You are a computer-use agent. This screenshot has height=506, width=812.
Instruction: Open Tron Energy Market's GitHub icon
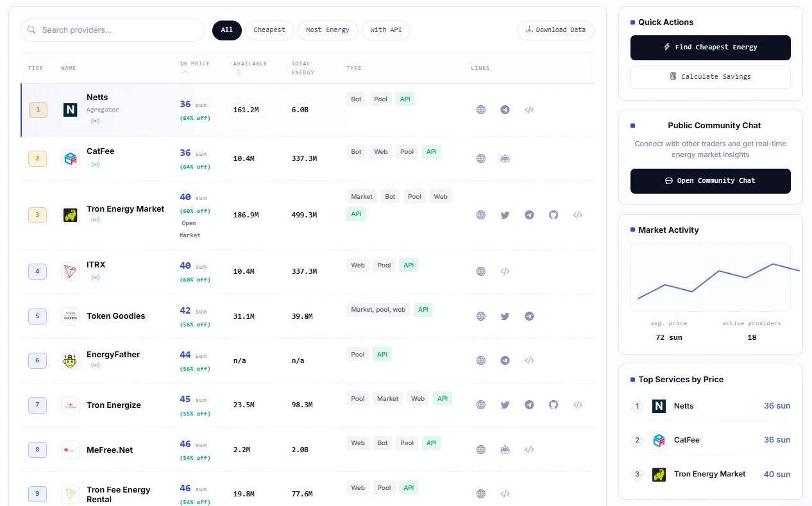point(554,215)
